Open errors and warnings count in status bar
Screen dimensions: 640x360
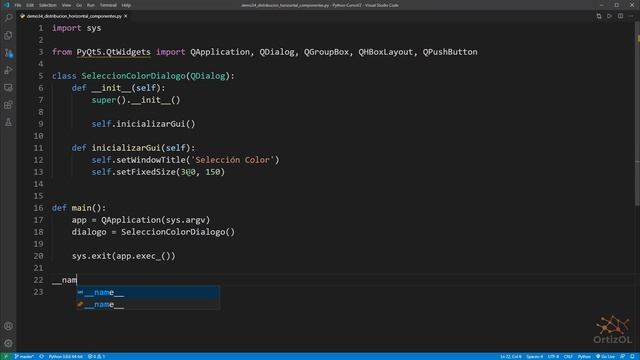pyautogui.click(x=97, y=356)
